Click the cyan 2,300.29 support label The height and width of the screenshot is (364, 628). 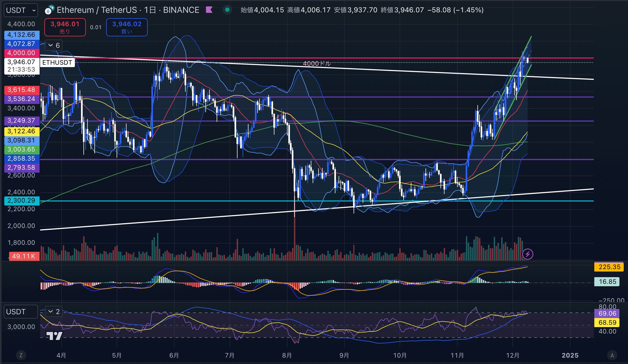pos(22,200)
